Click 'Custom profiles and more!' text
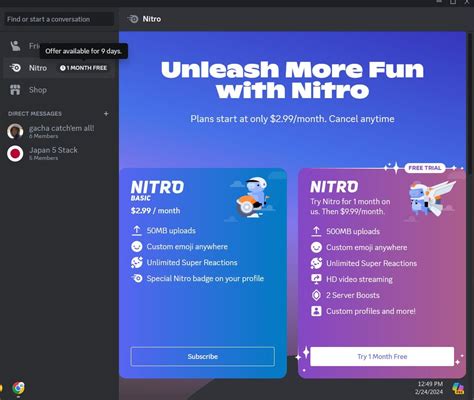 [x=371, y=311]
